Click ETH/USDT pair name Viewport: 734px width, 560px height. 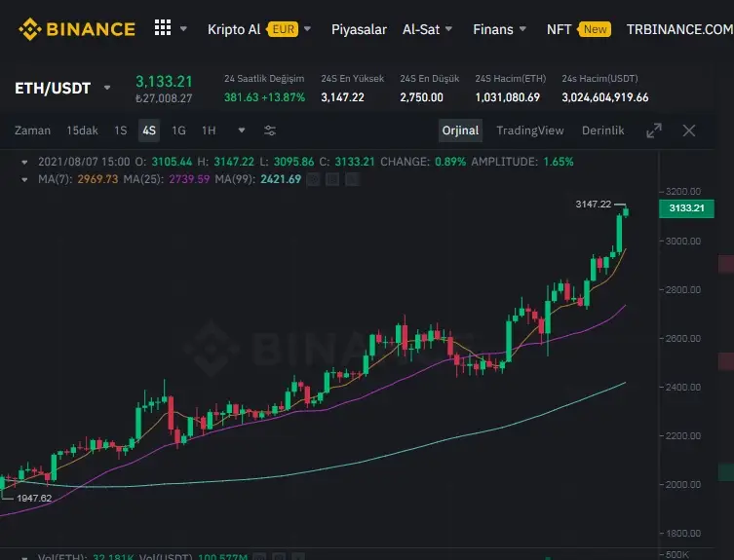(53, 88)
